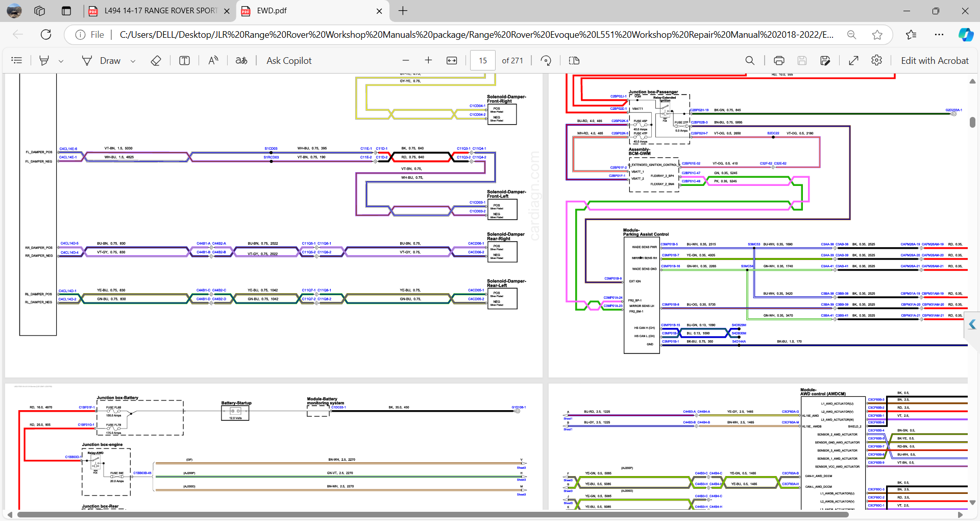The height and width of the screenshot is (521, 980).
Task: Toggle the highlight tool
Action: click(x=44, y=60)
